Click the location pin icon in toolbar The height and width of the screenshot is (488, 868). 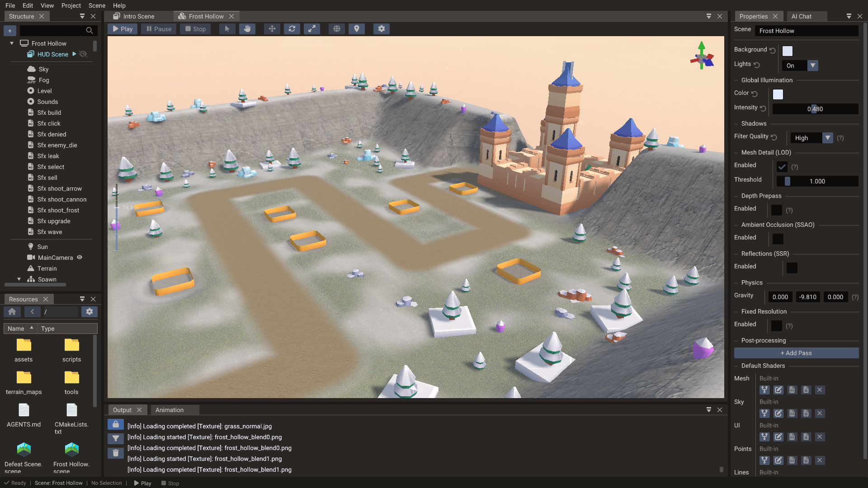(357, 29)
